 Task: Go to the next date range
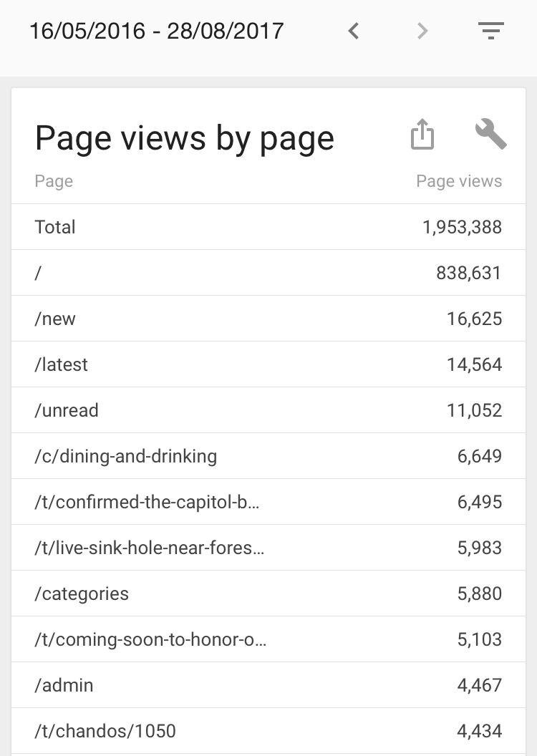[x=422, y=31]
